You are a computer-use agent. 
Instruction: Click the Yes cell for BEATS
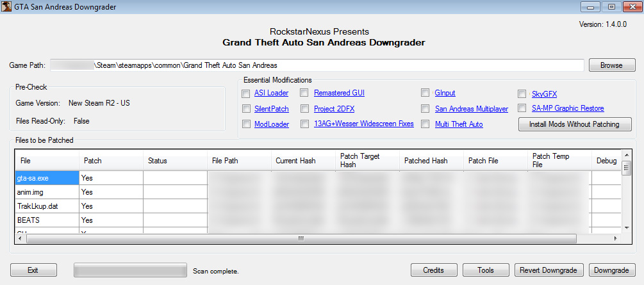111,220
